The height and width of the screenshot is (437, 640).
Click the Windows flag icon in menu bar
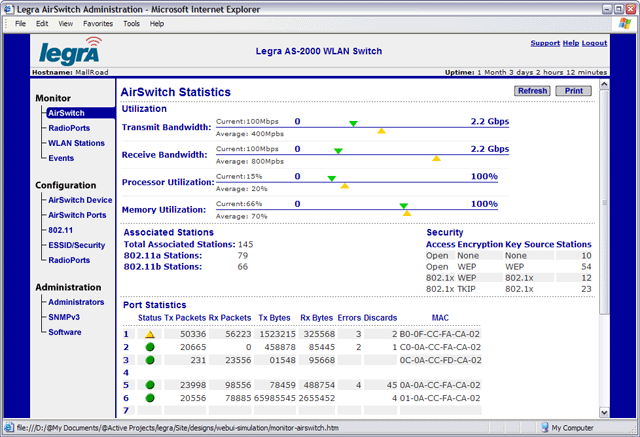(x=624, y=23)
